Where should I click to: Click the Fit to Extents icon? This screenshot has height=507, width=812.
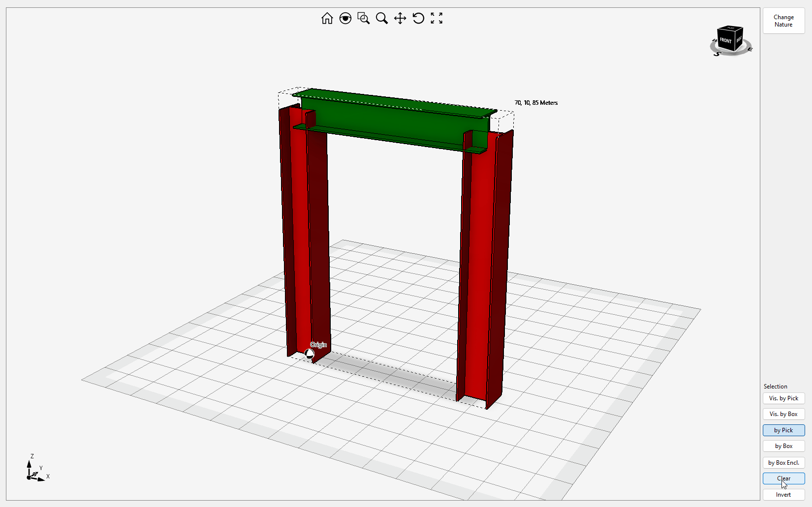(437, 19)
